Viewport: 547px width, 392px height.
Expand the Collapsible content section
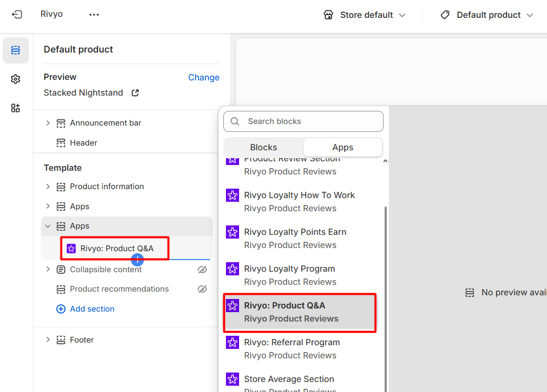[48, 269]
